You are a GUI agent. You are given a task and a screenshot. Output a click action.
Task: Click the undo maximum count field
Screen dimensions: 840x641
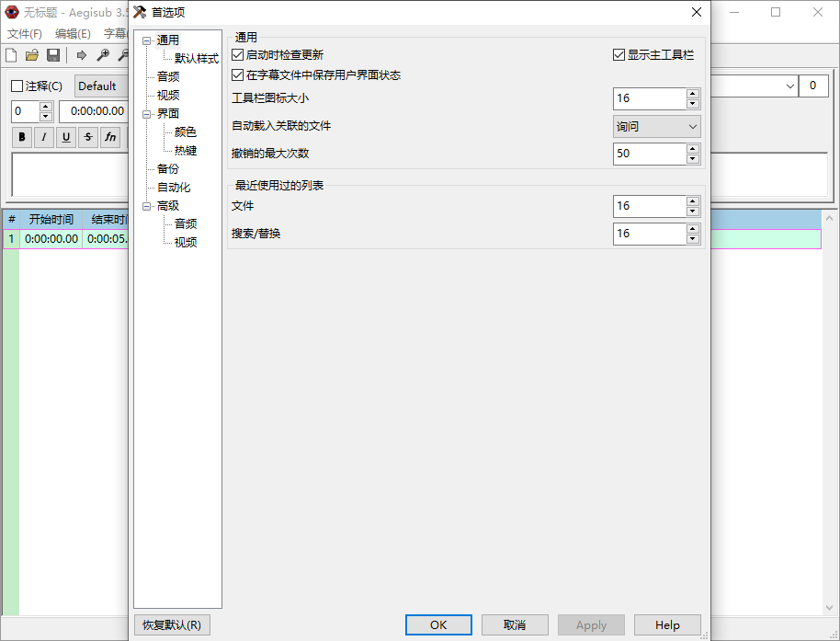coord(649,154)
